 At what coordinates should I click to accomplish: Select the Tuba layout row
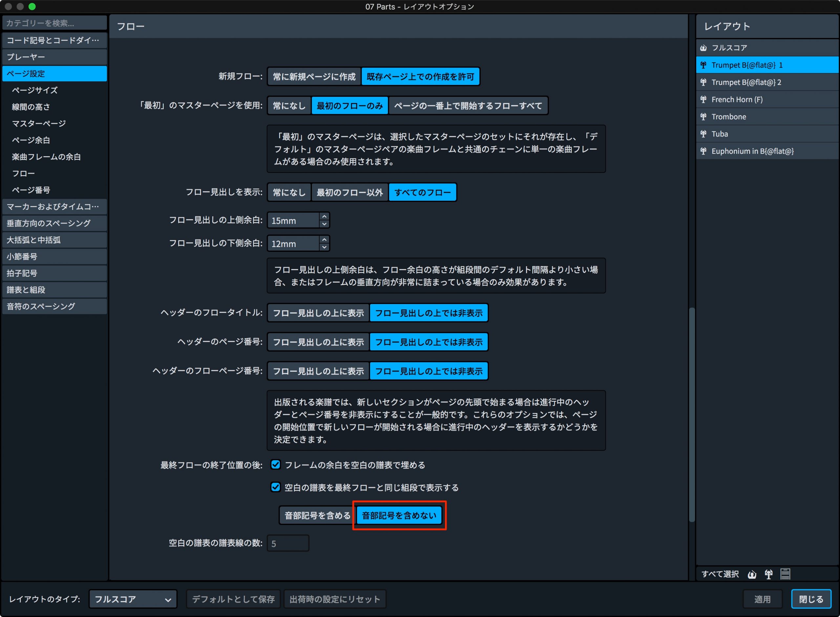[x=767, y=134]
